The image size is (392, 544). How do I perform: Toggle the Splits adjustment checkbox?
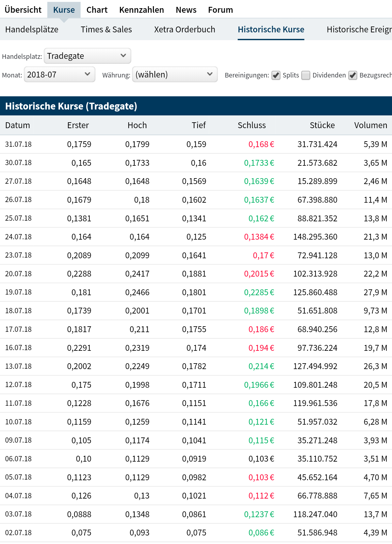coord(276,75)
